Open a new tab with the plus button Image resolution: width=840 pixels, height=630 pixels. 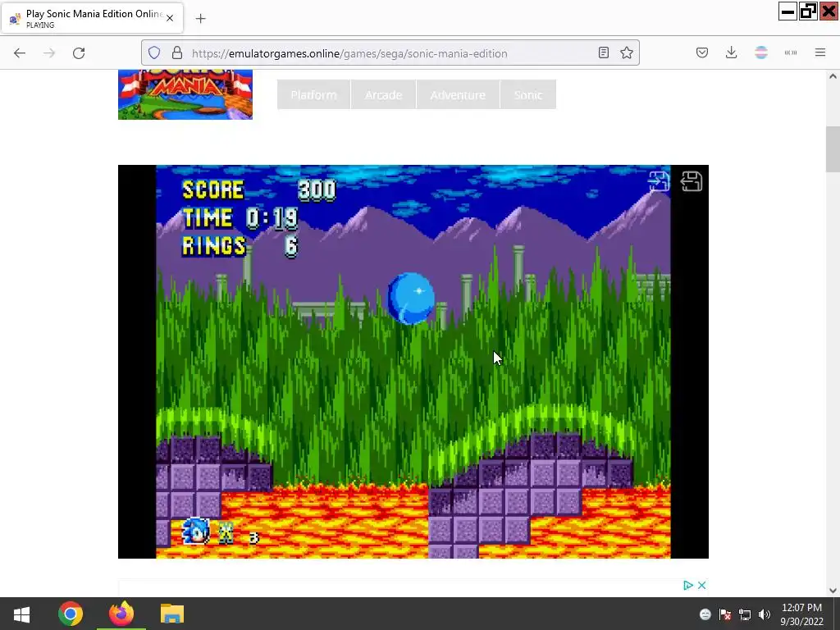(201, 19)
